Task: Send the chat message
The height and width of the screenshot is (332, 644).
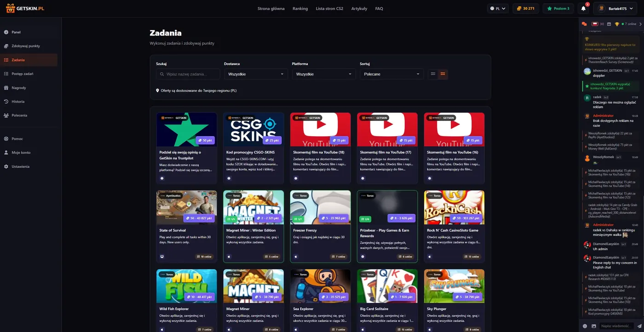Action: click(639, 326)
